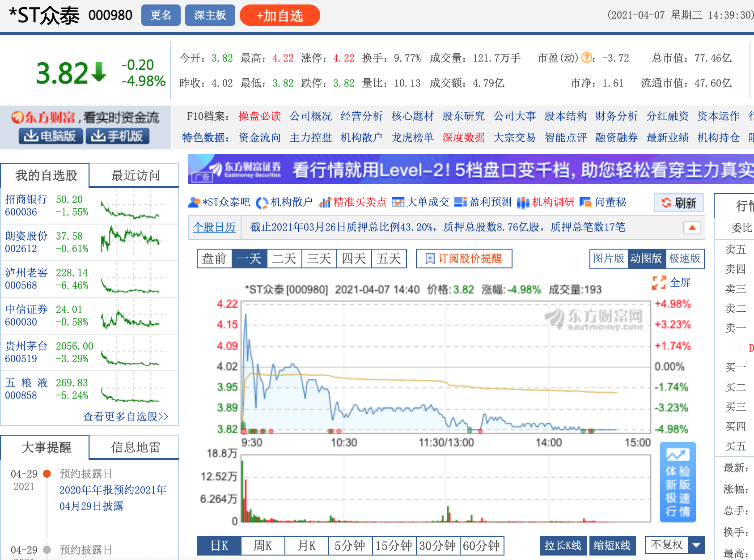This screenshot has height=560, width=754.
Task: Open 财务分析 link
Action: pyautogui.click(x=617, y=116)
